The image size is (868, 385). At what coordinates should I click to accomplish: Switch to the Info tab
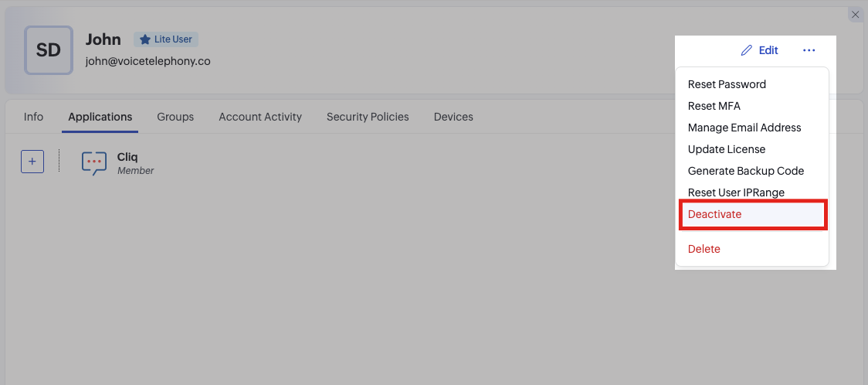click(x=33, y=117)
